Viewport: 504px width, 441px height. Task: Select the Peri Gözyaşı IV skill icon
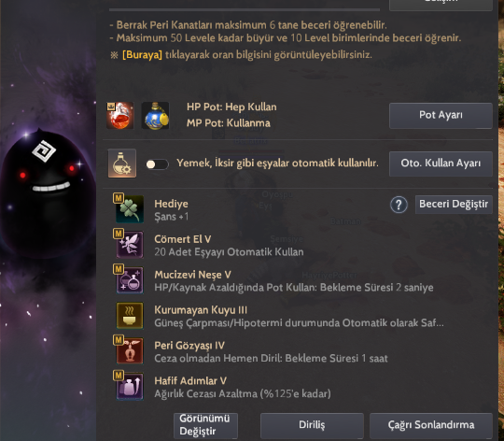(x=130, y=350)
